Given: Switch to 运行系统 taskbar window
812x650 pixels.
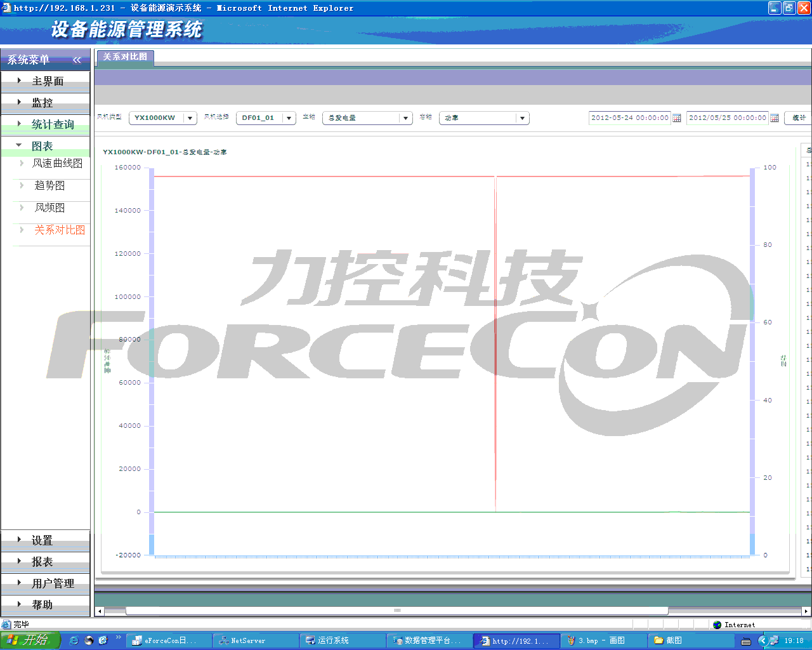Looking at the screenshot, I should pyautogui.click(x=342, y=640).
